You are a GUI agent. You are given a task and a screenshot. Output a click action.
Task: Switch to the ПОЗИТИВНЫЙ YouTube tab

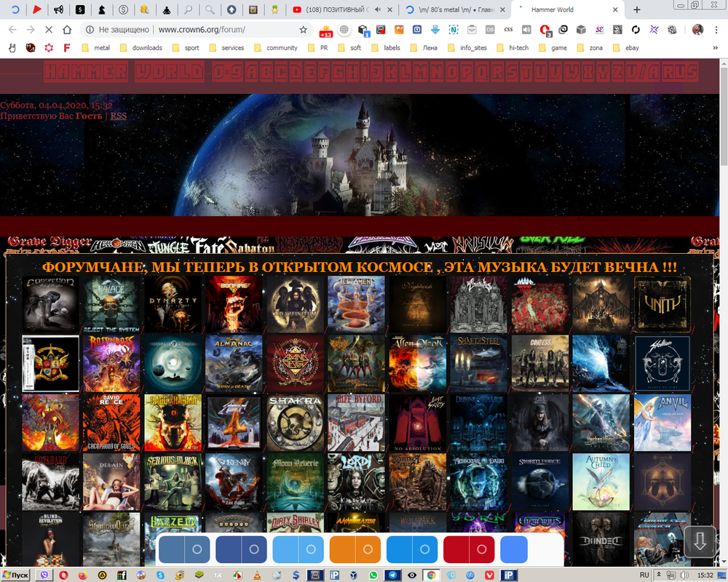pyautogui.click(x=336, y=9)
